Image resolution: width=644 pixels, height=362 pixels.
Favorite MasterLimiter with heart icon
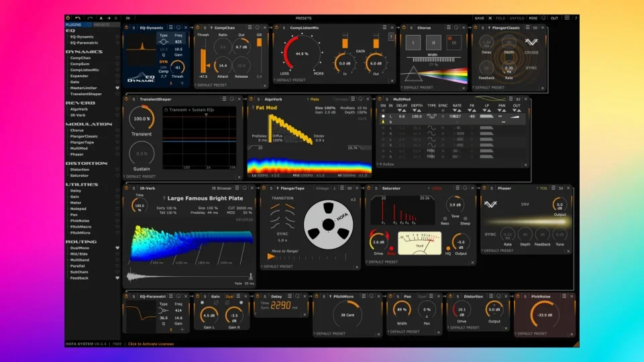(117, 88)
